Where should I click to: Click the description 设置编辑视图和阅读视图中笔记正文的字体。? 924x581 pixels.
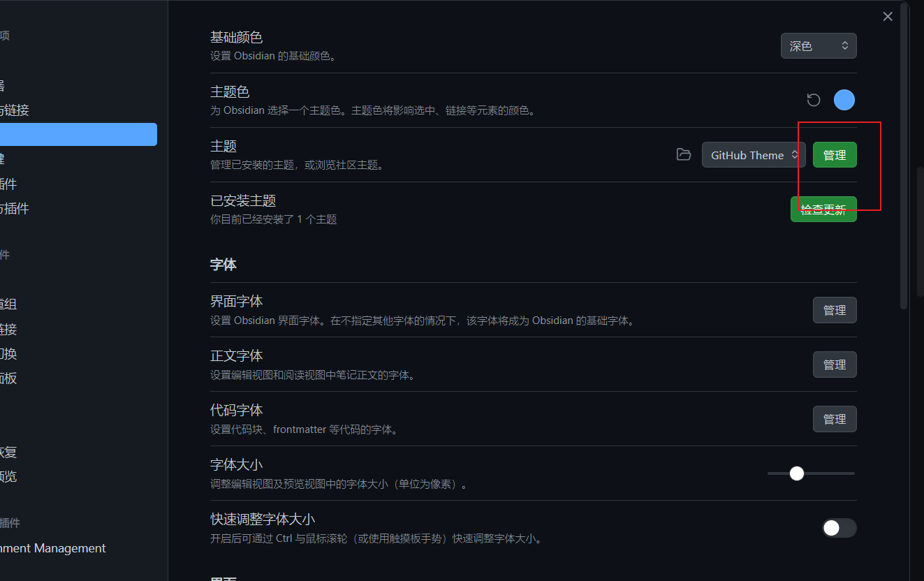[314, 375]
